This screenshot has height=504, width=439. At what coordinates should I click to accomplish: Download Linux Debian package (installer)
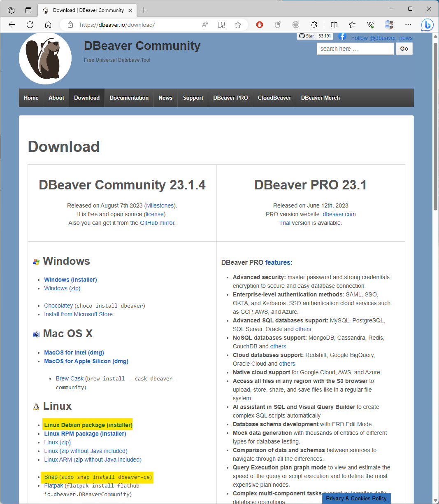tap(88, 425)
